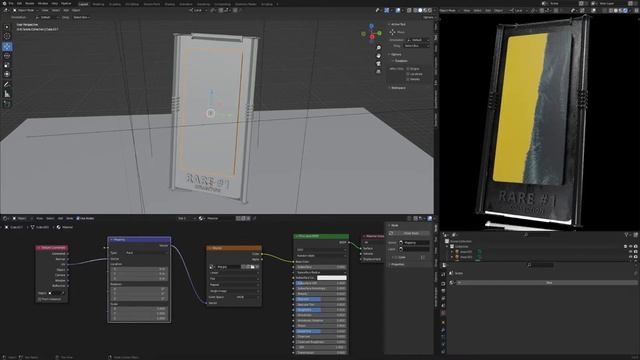
Task: Select the 3D Cursor tool
Action: point(7,36)
